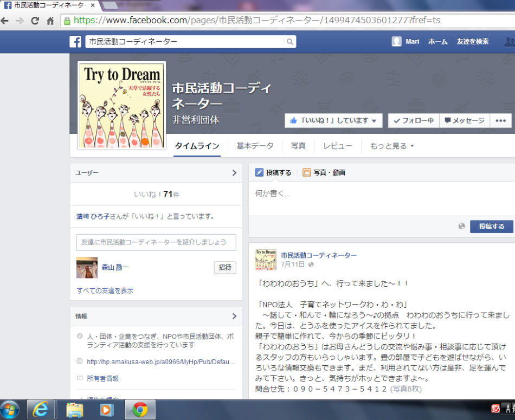Open the 基本データ tab
Screen dimensions: 515x420
[x=255, y=146]
